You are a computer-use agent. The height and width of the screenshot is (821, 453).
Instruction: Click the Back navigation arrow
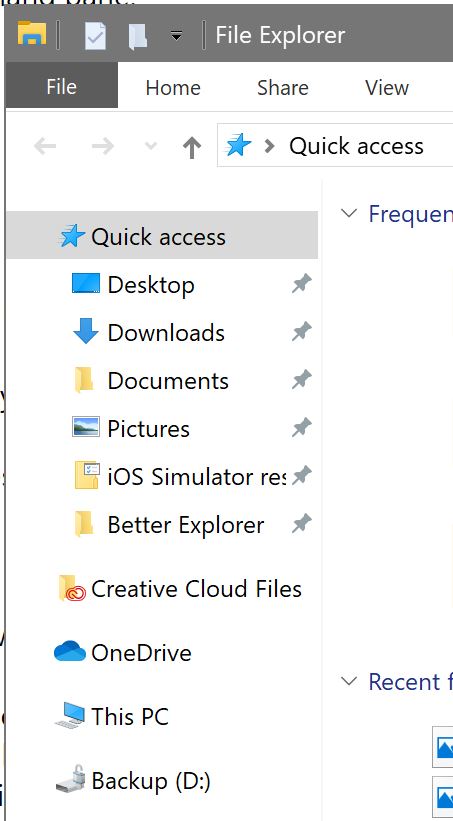click(45, 146)
